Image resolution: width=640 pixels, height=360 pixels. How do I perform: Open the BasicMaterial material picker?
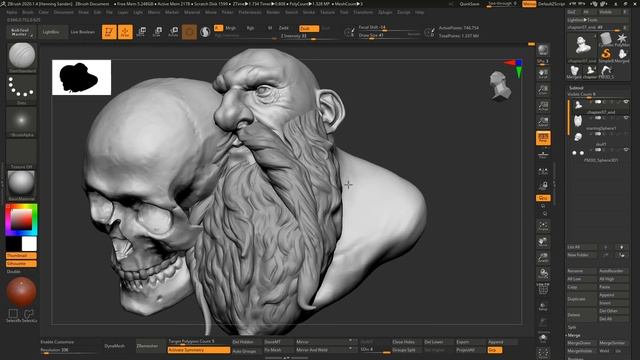pos(22,185)
